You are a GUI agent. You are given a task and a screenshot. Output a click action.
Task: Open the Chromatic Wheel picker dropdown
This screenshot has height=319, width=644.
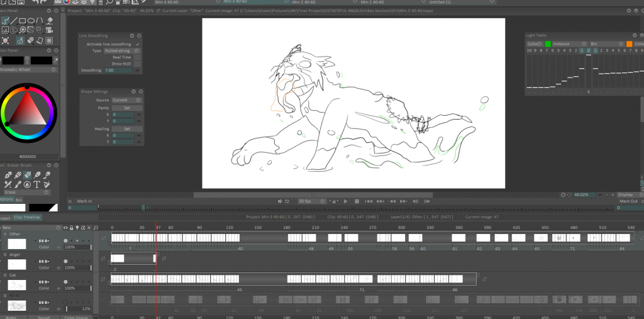[28, 69]
